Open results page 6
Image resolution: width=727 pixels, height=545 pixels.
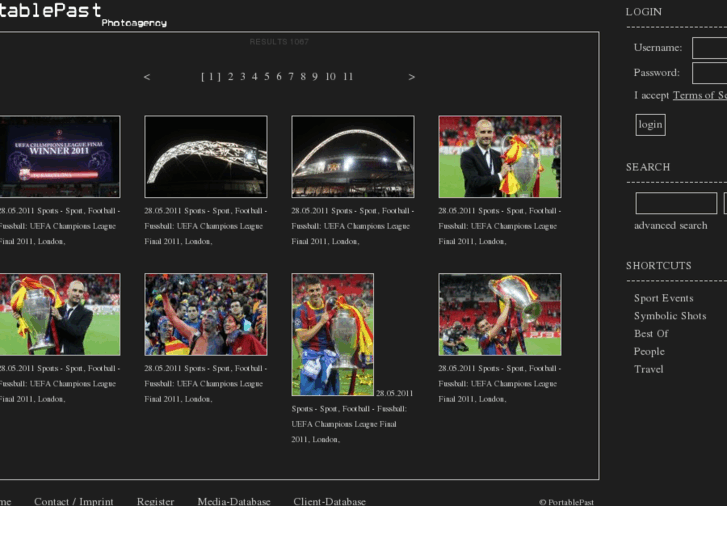[279, 77]
